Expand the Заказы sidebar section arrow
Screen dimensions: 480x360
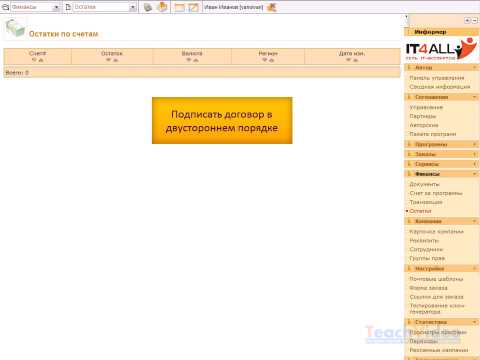click(475, 154)
